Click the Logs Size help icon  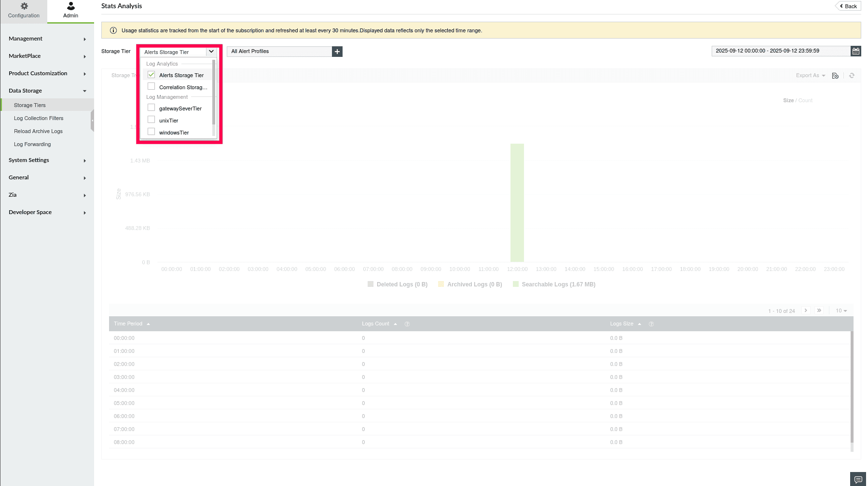click(x=651, y=324)
